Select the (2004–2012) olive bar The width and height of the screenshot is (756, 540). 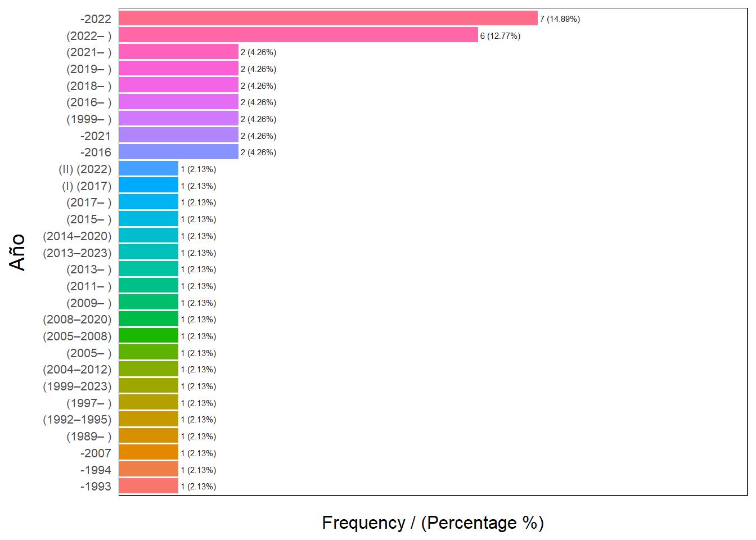[x=148, y=370]
